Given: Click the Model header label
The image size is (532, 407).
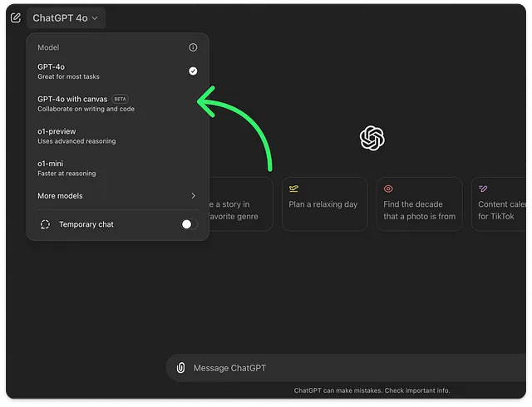Looking at the screenshot, I should point(48,47).
